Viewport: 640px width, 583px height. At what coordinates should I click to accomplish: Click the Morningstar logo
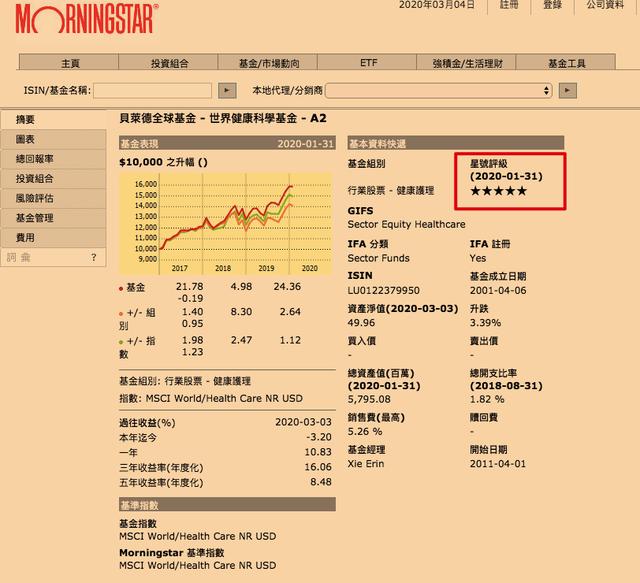click(x=87, y=18)
